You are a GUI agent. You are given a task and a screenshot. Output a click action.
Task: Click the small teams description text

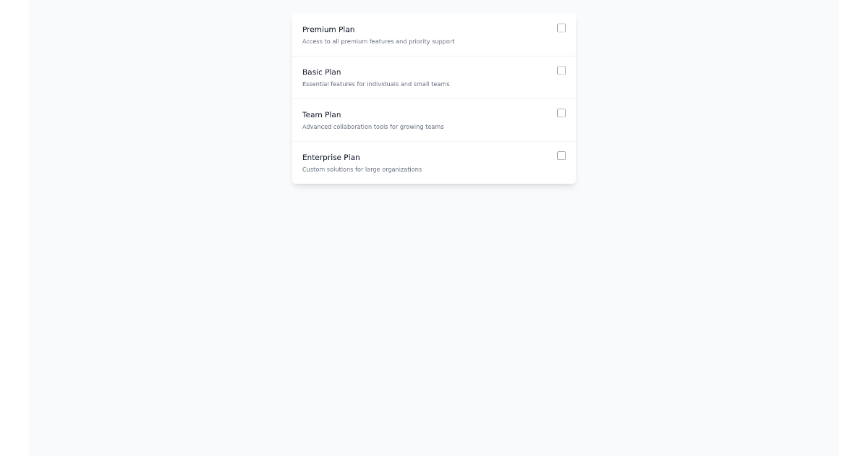pos(376,84)
